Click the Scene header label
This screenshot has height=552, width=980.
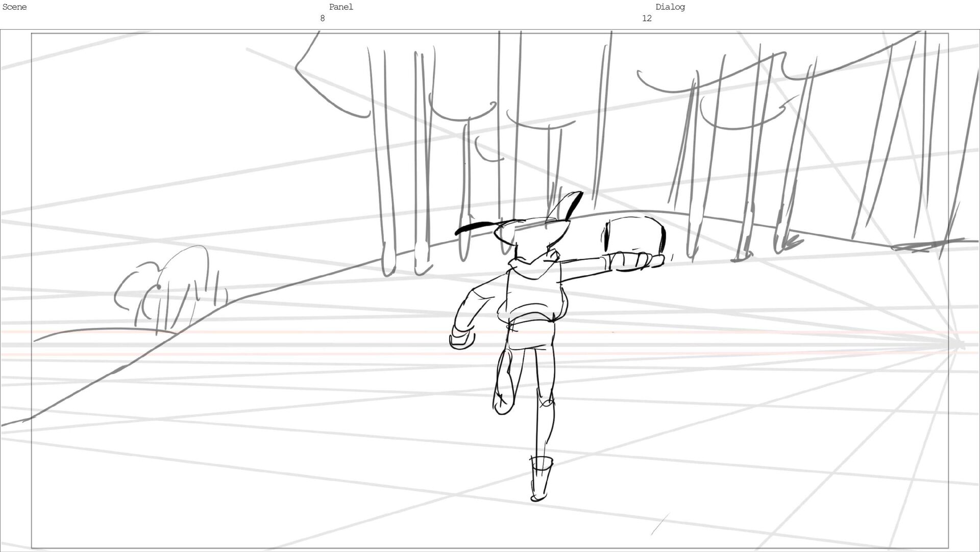pyautogui.click(x=14, y=7)
